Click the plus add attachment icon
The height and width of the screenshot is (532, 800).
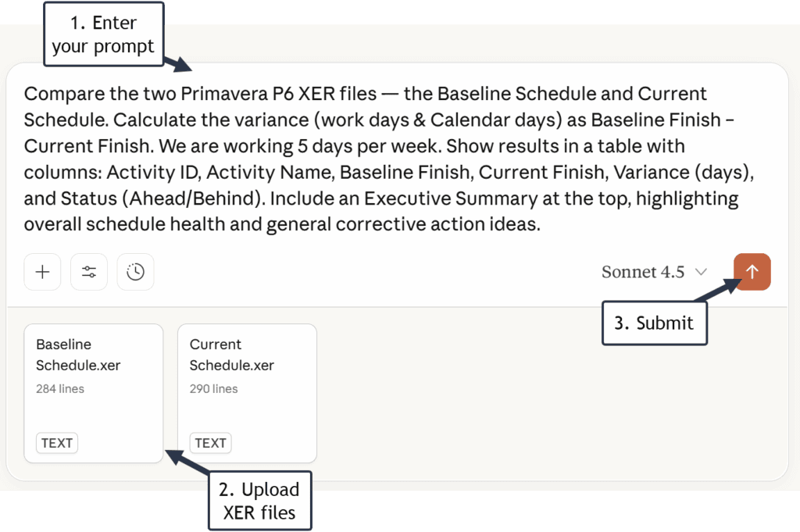(42, 272)
